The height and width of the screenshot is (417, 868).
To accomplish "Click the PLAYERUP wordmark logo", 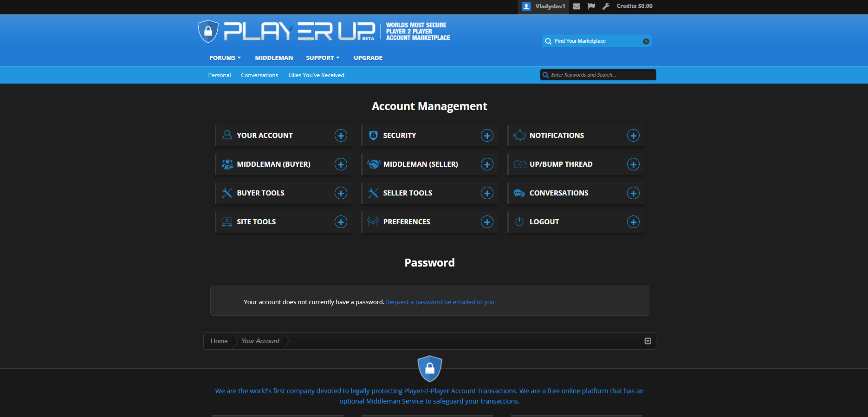I will 299,31.
